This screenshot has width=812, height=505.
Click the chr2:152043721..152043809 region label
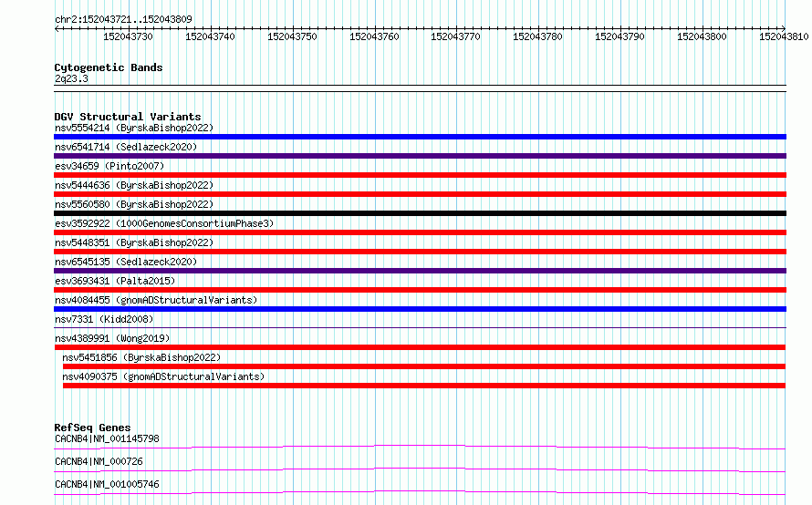click(123, 19)
